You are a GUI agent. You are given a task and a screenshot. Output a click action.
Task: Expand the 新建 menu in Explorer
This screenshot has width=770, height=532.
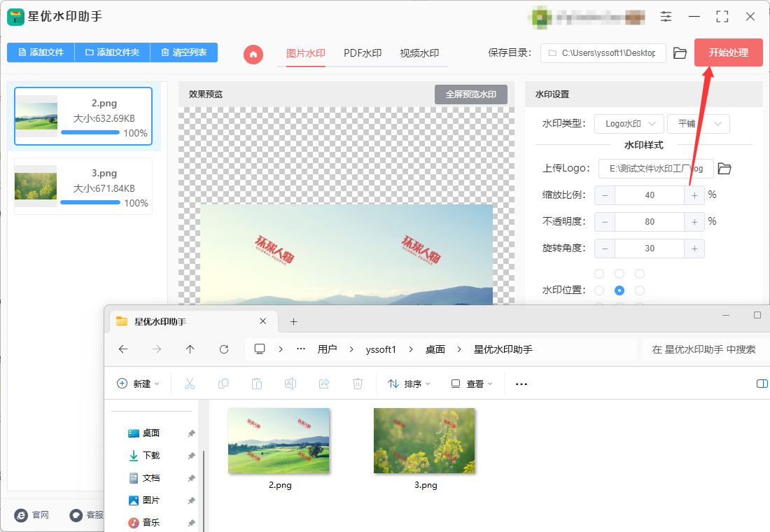pos(138,384)
